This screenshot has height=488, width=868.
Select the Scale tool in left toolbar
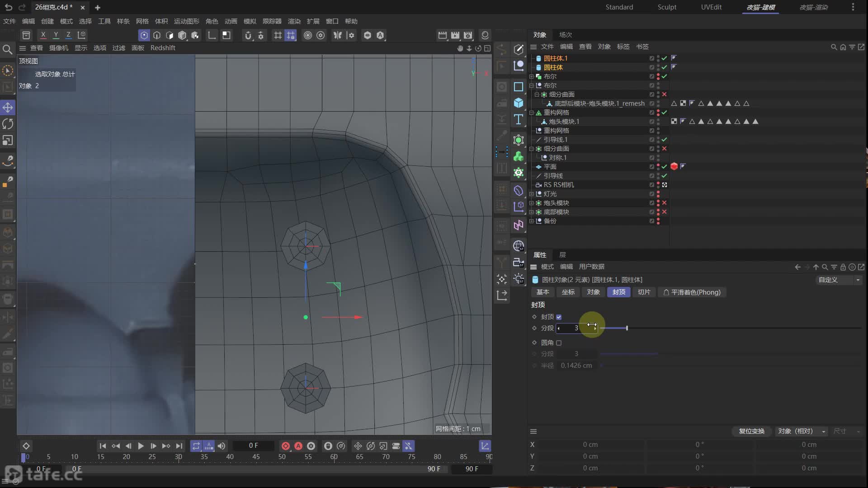[8, 141]
